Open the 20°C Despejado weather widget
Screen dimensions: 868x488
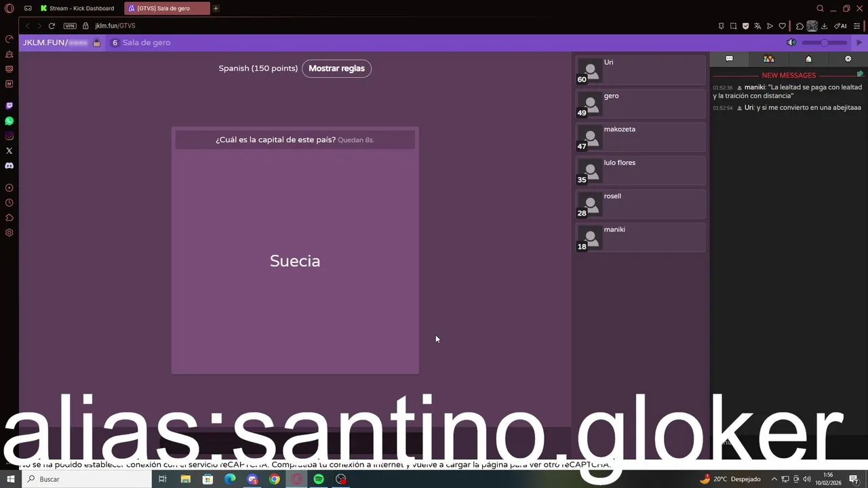730,479
